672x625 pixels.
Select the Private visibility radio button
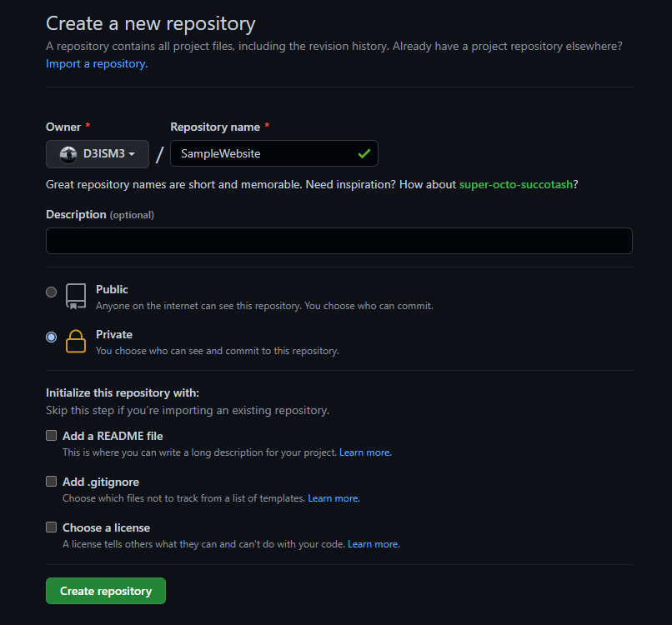pyautogui.click(x=52, y=337)
